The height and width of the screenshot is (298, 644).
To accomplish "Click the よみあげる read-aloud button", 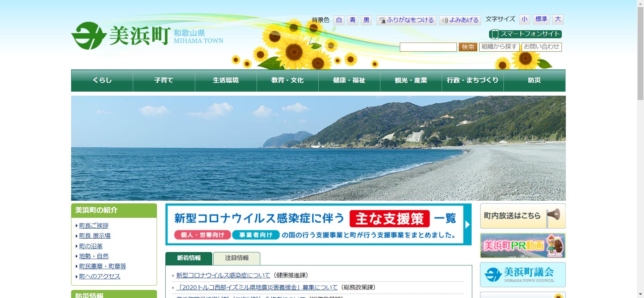I will [x=460, y=20].
